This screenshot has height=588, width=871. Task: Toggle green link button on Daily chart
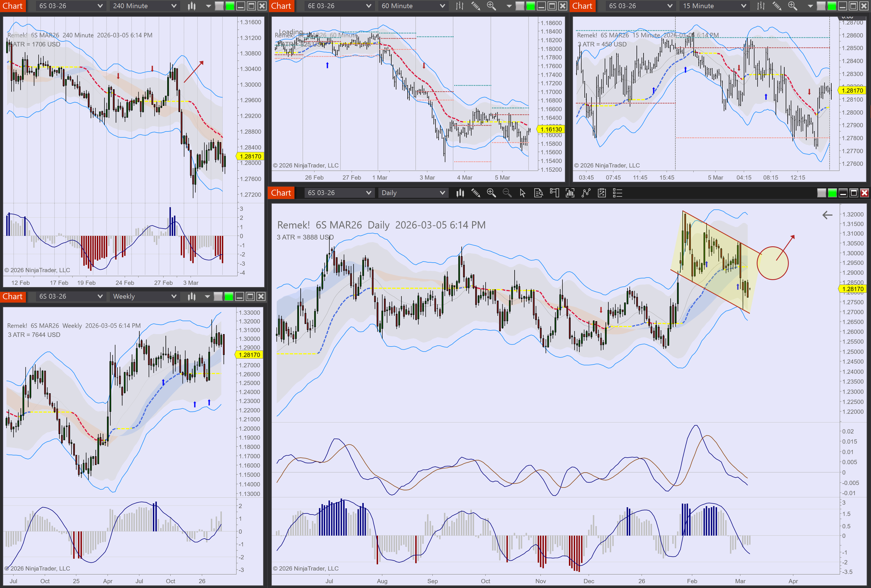pos(832,193)
